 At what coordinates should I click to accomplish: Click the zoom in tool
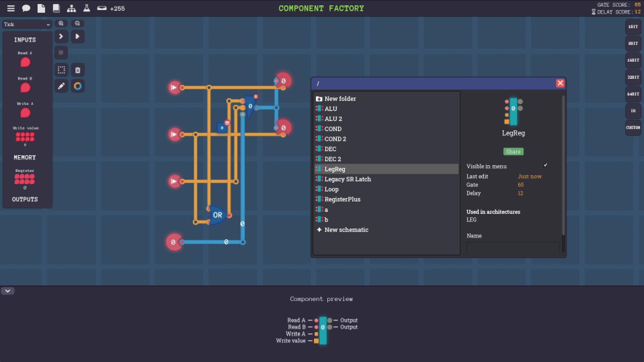pos(61,23)
